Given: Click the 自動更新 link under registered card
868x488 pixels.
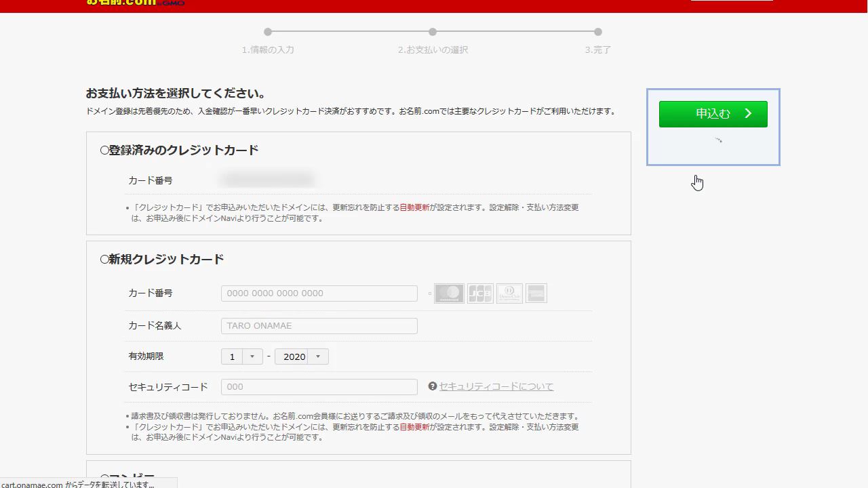Looking at the screenshot, I should 414,207.
